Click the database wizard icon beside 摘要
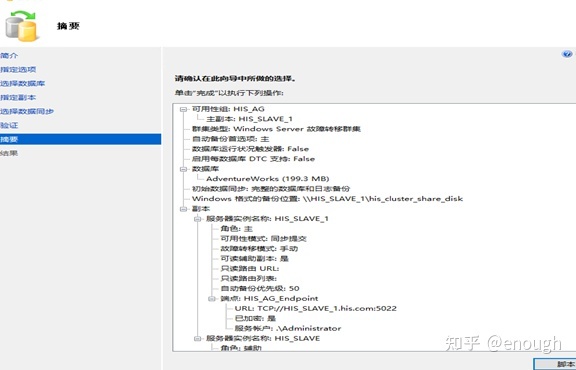The image size is (576, 370). [21, 26]
